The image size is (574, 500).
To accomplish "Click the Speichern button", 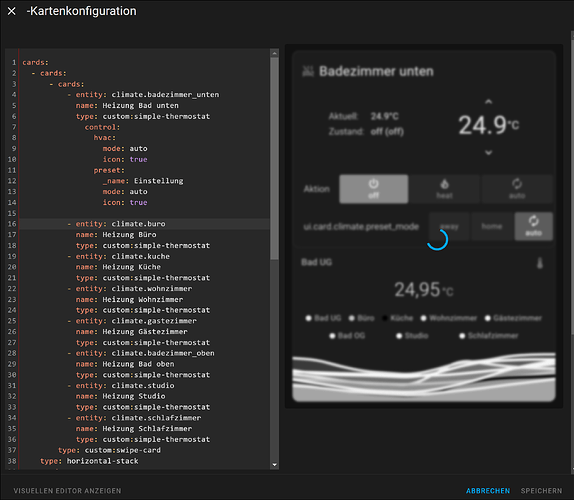I will [541, 491].
